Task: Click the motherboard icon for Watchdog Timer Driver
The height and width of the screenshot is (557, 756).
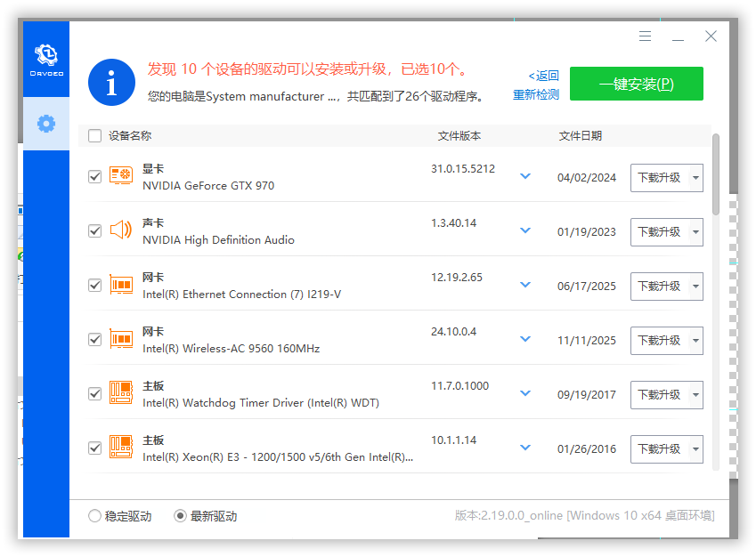Action: pos(121,393)
